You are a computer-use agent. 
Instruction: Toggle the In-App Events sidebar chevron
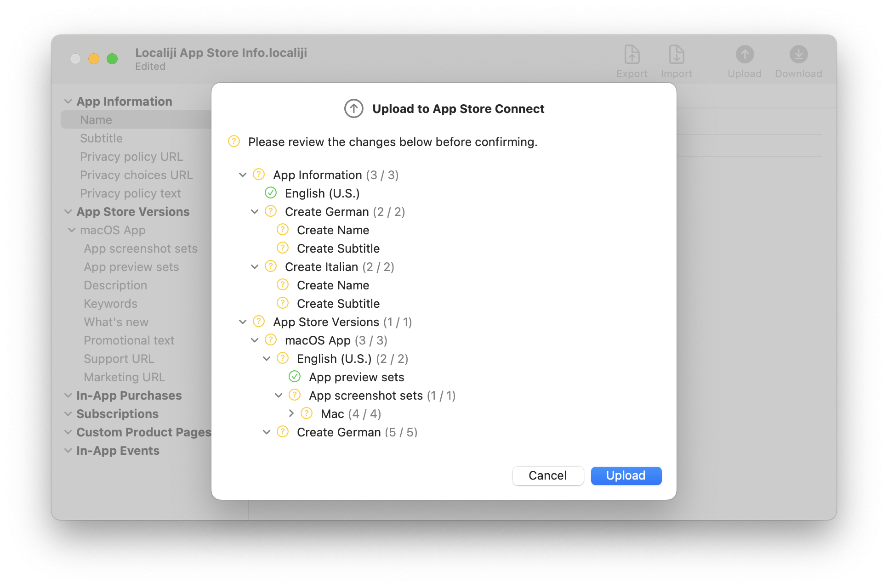point(68,451)
